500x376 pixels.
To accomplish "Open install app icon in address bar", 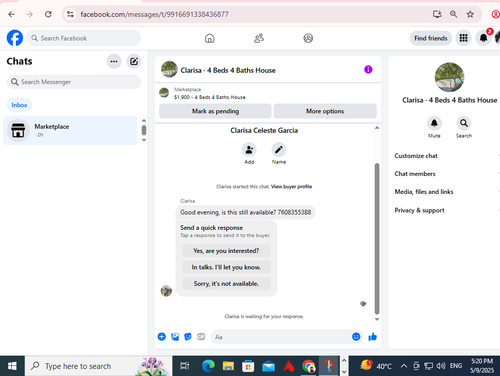I will point(437,14).
